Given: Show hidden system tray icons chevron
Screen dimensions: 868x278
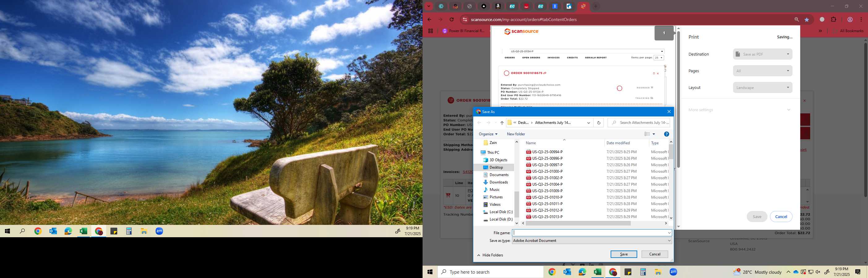Looking at the screenshot, I should point(789,272).
